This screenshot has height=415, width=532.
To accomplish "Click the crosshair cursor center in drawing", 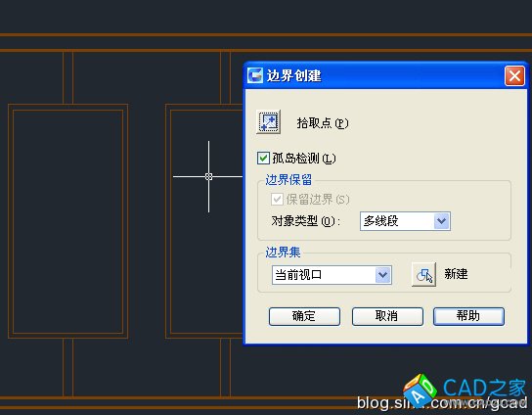I will coord(208,176).
